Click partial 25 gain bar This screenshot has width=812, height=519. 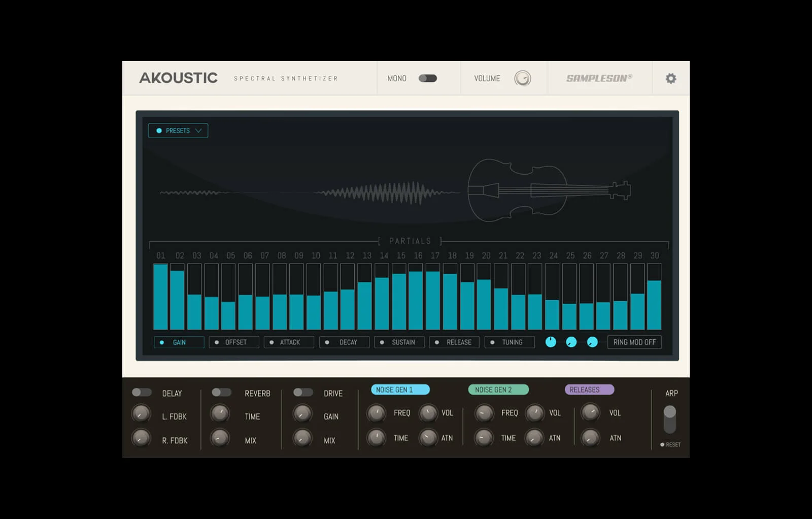click(x=569, y=297)
